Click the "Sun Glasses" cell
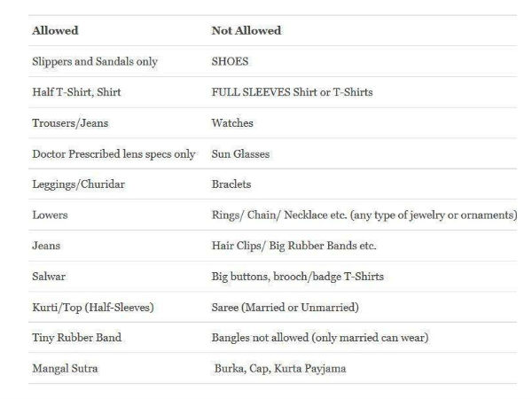532x399 pixels. (x=240, y=154)
